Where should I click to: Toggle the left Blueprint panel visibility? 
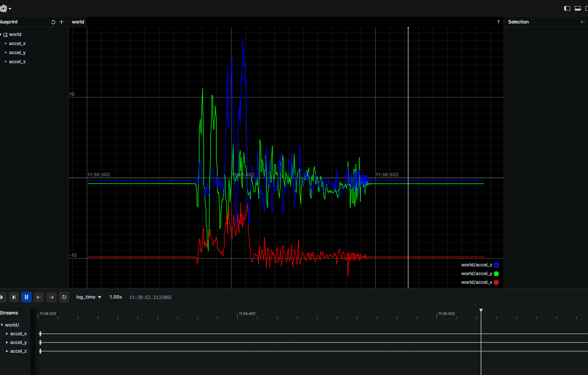567,8
